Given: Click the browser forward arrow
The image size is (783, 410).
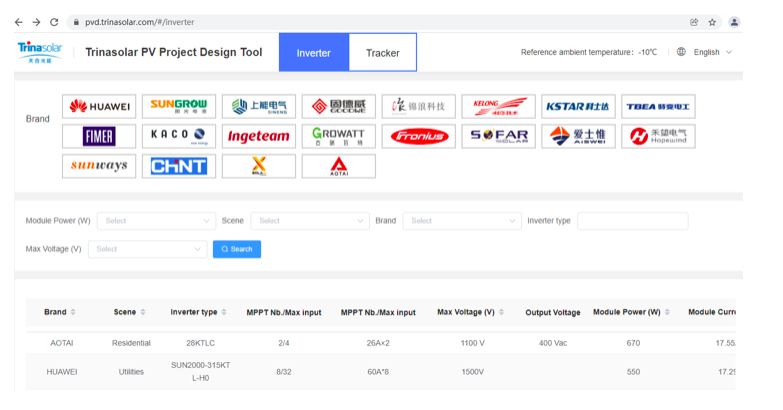Looking at the screenshot, I should pos(36,22).
